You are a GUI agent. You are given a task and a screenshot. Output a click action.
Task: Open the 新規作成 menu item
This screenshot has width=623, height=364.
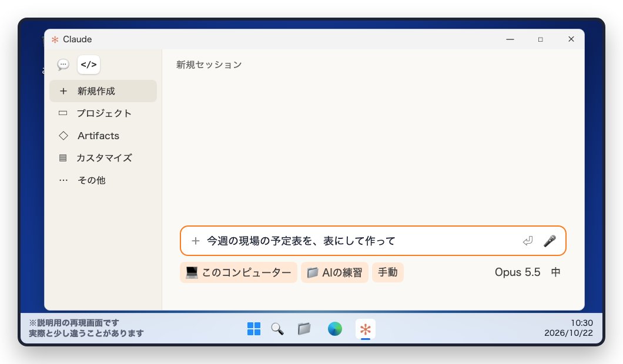pos(103,91)
